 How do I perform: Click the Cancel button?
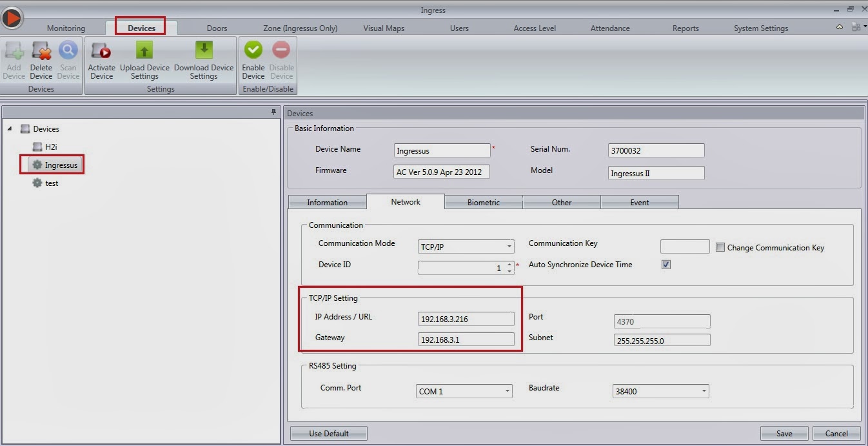(x=836, y=433)
